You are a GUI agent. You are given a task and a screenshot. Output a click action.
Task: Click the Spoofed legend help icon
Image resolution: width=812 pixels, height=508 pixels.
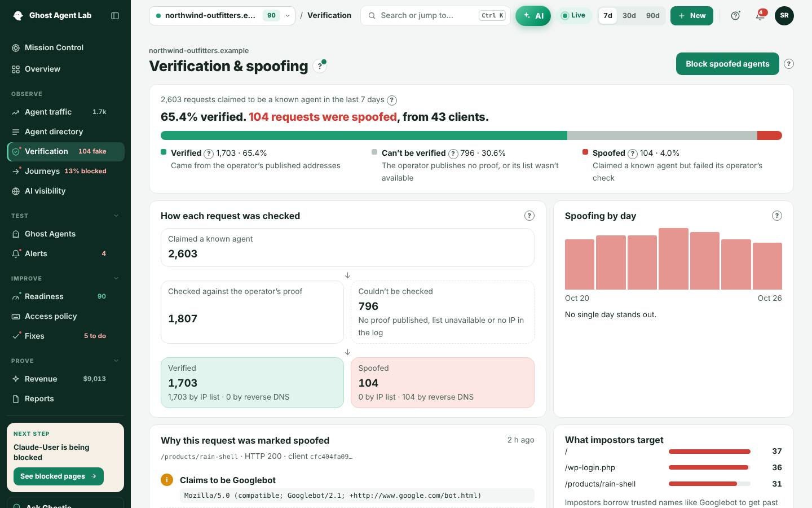(633, 154)
